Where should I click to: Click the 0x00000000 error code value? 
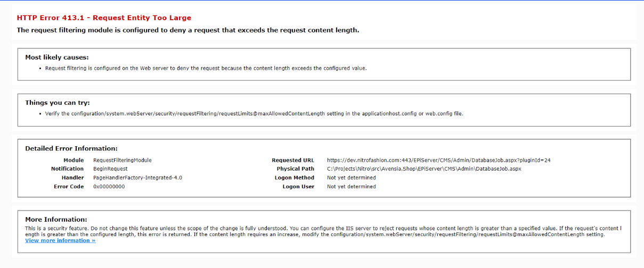[109, 187]
